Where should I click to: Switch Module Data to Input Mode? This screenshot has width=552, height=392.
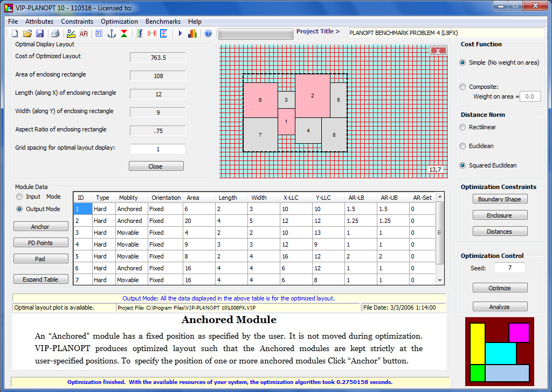point(20,197)
